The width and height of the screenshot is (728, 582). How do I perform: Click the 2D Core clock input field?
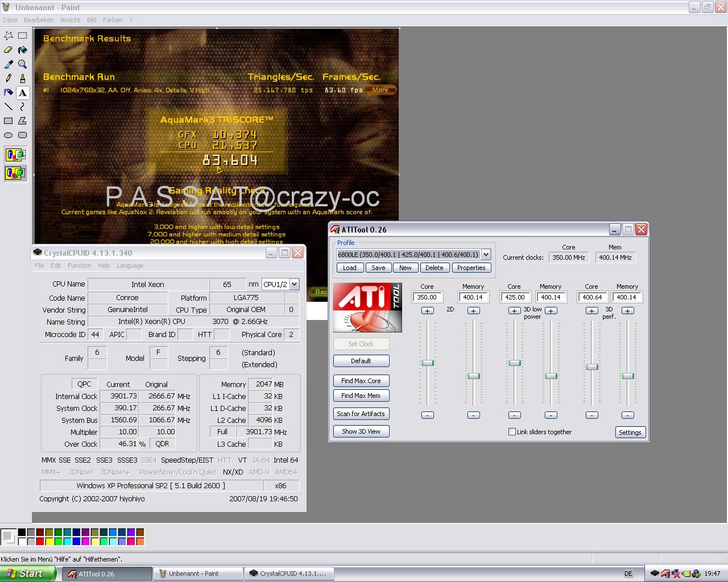pos(427,297)
